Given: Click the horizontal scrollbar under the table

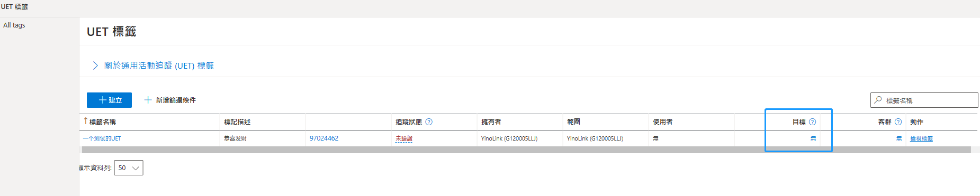Looking at the screenshot, I should point(527,150).
